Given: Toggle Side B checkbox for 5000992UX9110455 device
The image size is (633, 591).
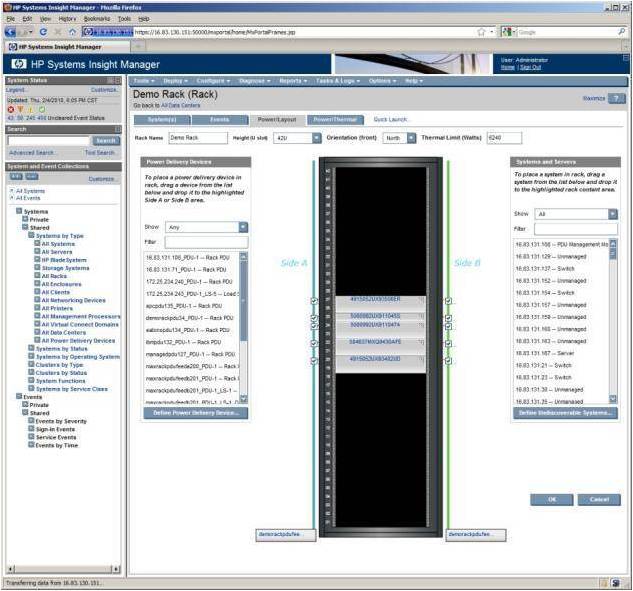Looking at the screenshot, I should [x=448, y=318].
